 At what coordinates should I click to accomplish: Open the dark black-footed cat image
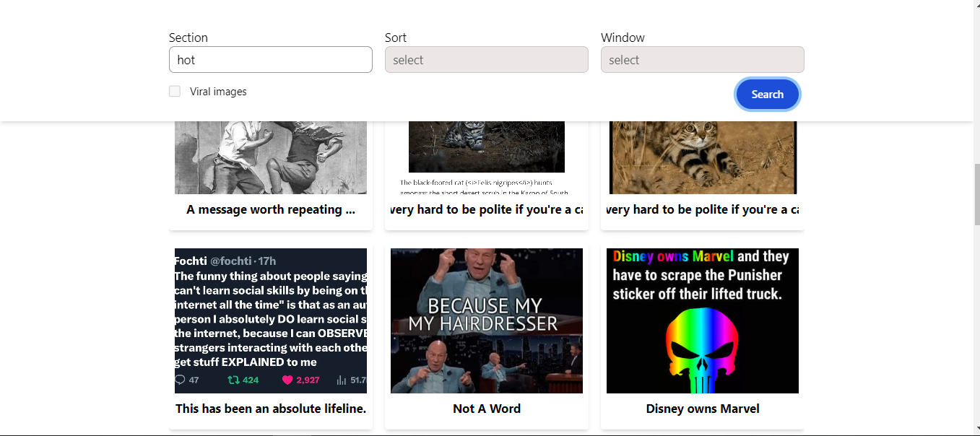487,157
